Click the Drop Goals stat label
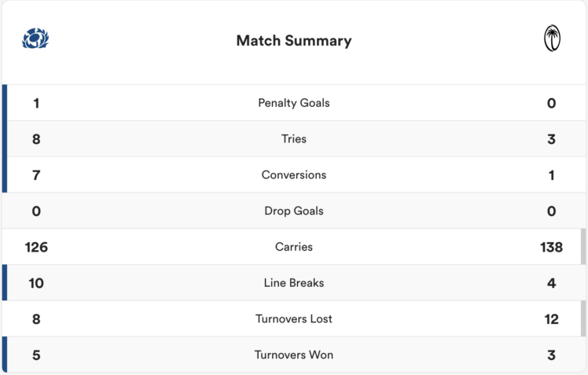Viewport: 588px width, 375px height. 294,211
